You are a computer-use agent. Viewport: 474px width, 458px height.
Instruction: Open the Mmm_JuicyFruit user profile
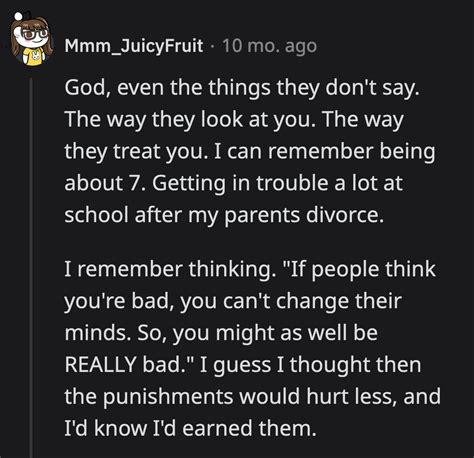[134, 46]
